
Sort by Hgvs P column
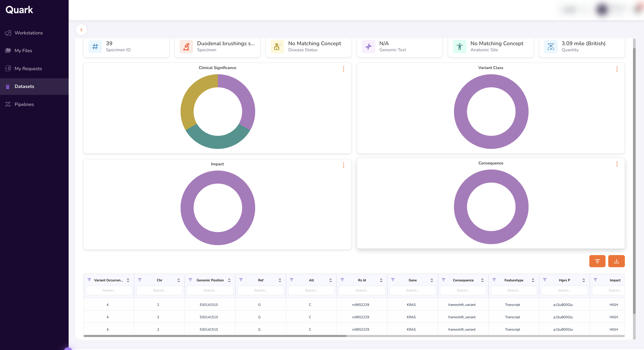[x=584, y=280]
